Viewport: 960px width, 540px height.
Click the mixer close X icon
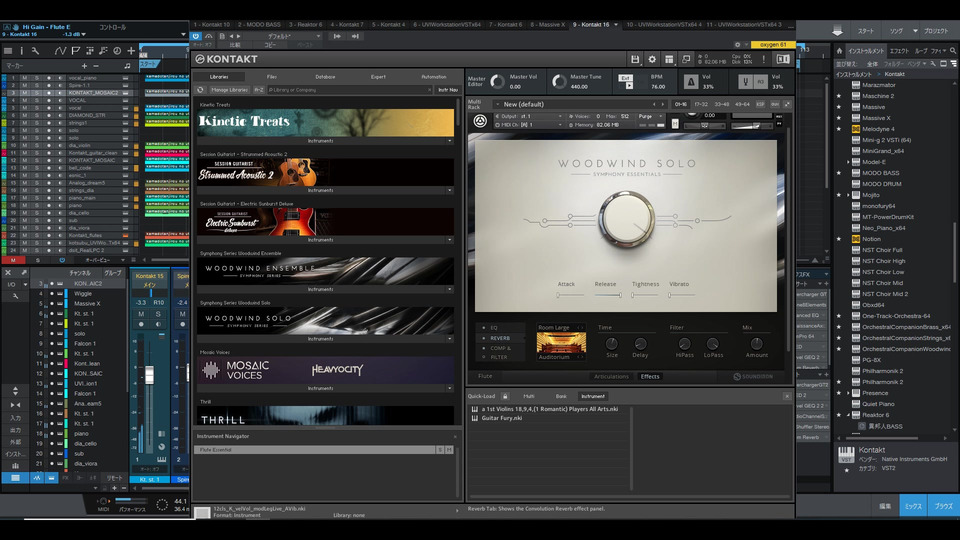coord(8,272)
